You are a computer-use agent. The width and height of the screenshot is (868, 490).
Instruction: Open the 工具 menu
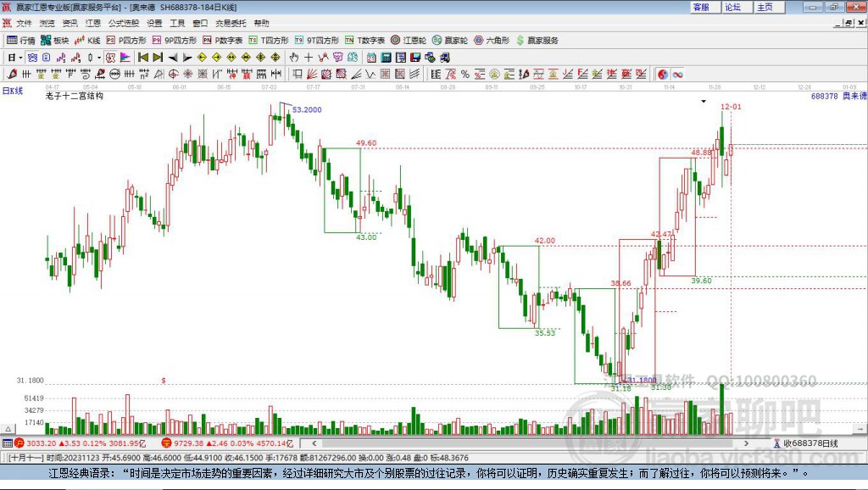177,23
